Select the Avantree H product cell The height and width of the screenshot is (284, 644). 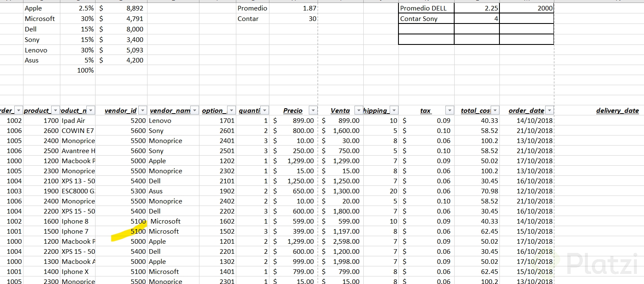point(78,151)
